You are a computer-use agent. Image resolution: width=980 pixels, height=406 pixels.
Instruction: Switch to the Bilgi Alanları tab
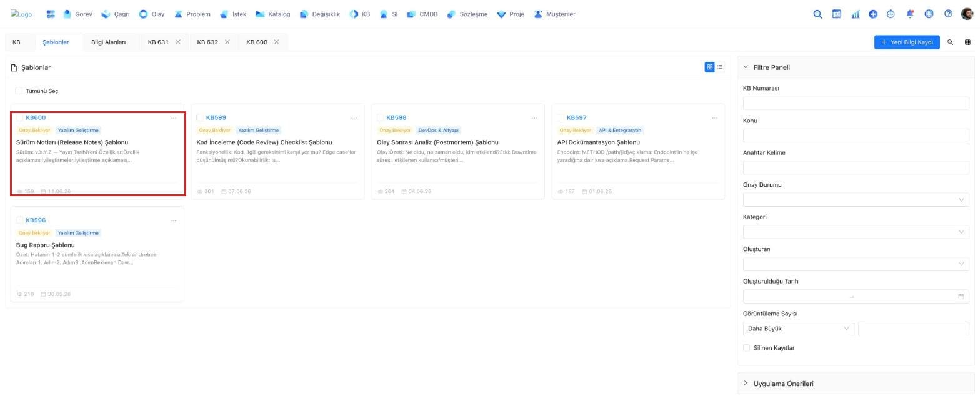[x=108, y=42]
